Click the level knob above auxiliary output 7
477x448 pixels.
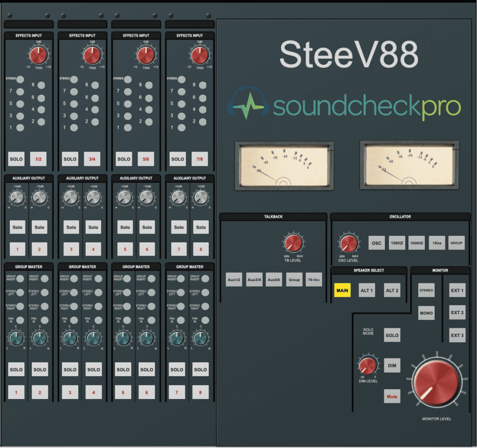click(x=178, y=198)
